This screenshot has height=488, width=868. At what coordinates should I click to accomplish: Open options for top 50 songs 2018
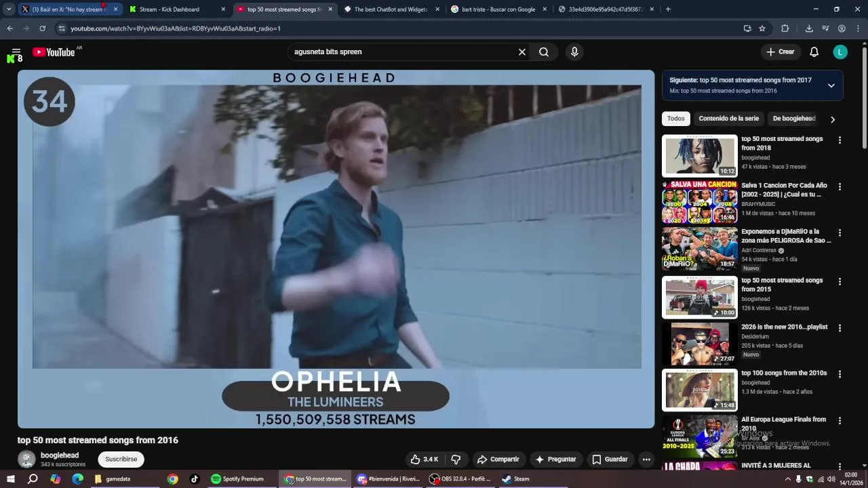pos(840,140)
